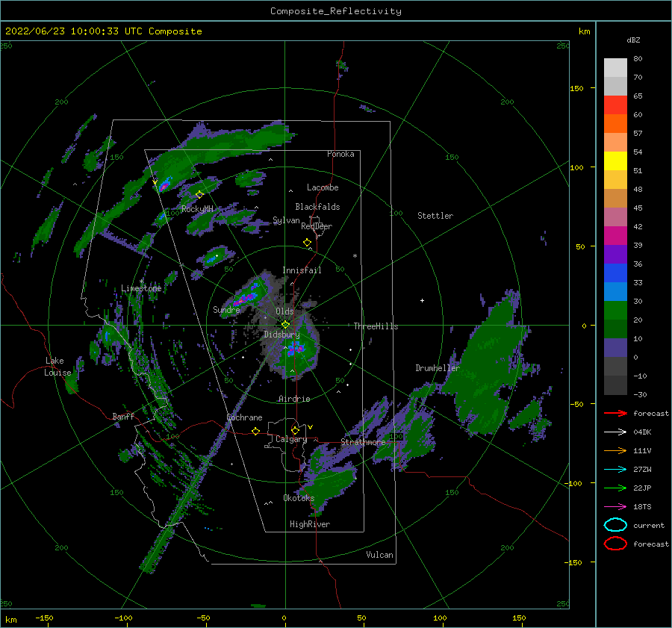Click the HighRiver town label

[x=310, y=524]
